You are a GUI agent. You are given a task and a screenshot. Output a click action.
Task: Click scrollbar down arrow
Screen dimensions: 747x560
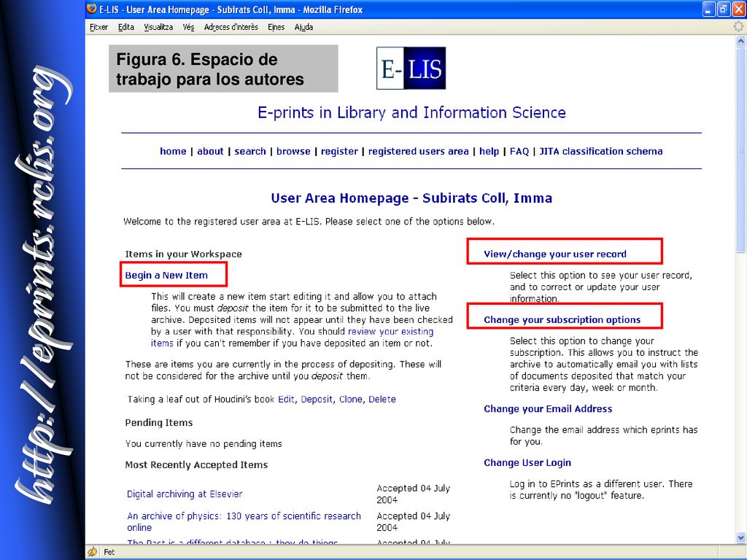pos(740,538)
